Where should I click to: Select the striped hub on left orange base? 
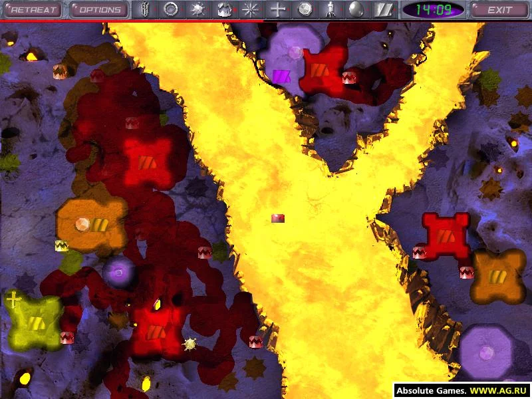(x=99, y=224)
